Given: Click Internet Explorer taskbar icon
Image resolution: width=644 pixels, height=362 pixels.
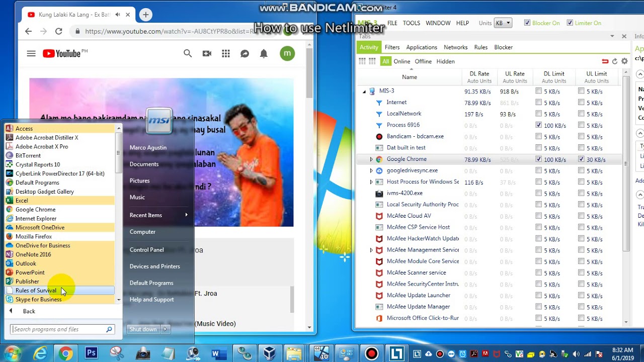Looking at the screenshot, I should (40, 353).
